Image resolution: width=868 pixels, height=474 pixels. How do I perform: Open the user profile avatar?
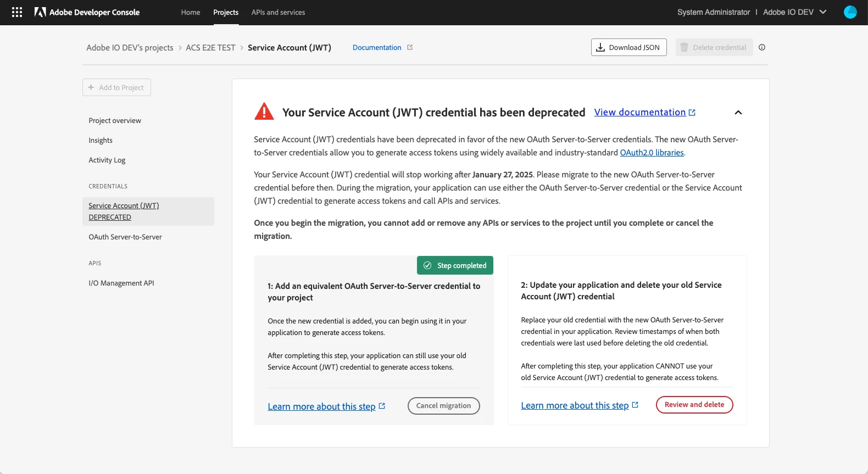coord(850,12)
